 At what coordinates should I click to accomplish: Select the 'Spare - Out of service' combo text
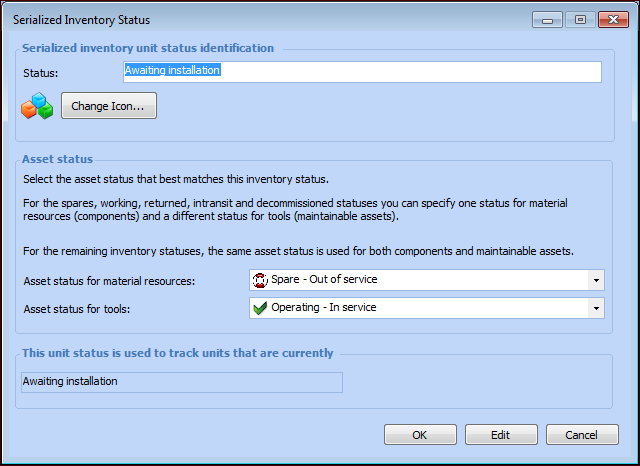point(324,280)
